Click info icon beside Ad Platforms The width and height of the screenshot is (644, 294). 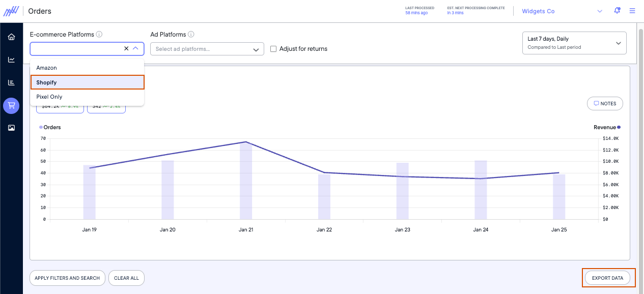coord(191,35)
